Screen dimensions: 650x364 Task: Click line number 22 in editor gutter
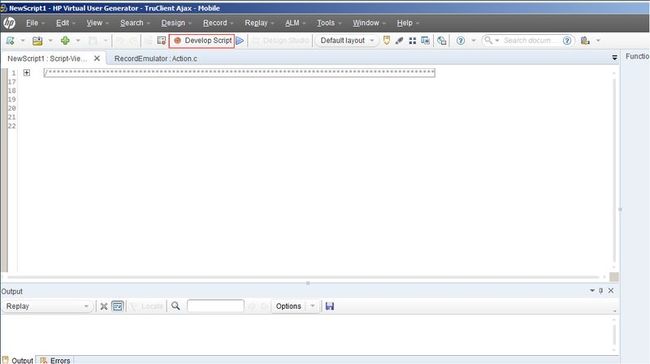point(12,126)
